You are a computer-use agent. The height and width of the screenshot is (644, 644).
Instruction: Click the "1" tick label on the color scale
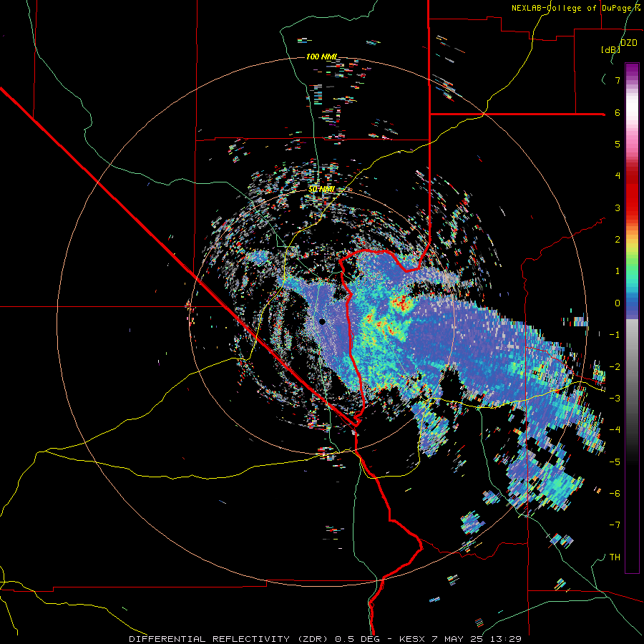(x=618, y=271)
